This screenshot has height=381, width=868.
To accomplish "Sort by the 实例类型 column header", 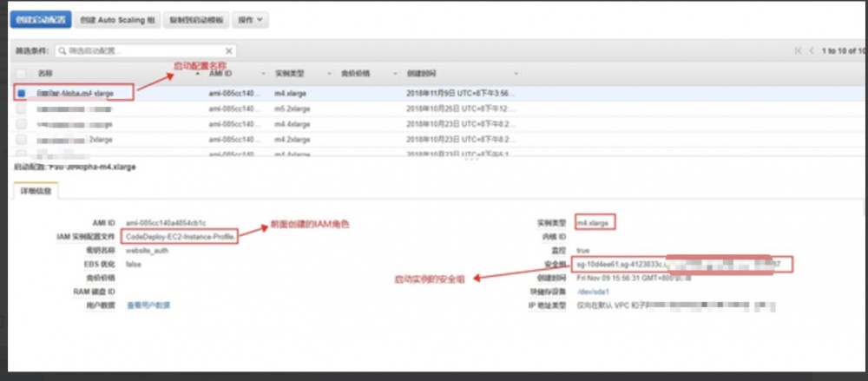I will (290, 74).
